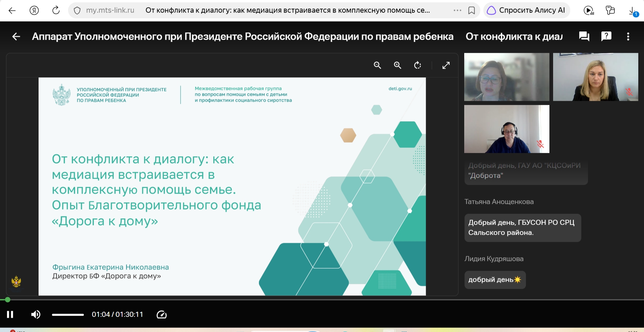Click the webinar title От конфликта к диалогу

[x=514, y=36]
